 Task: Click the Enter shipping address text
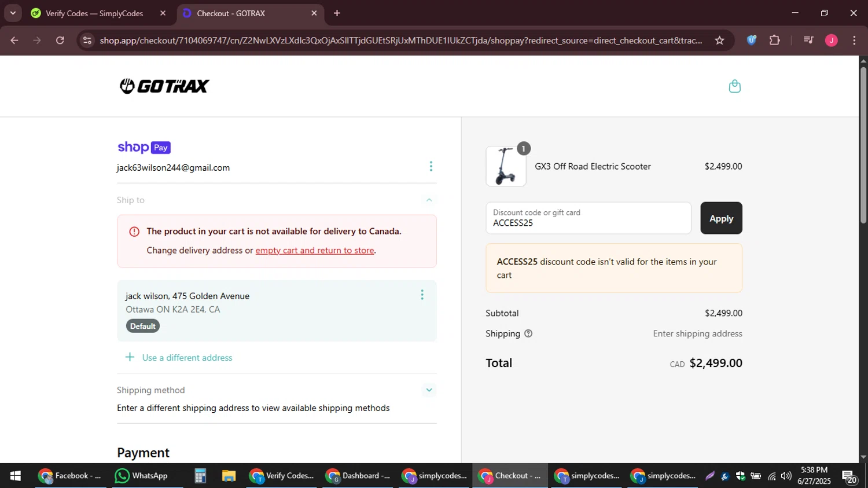[x=697, y=334]
